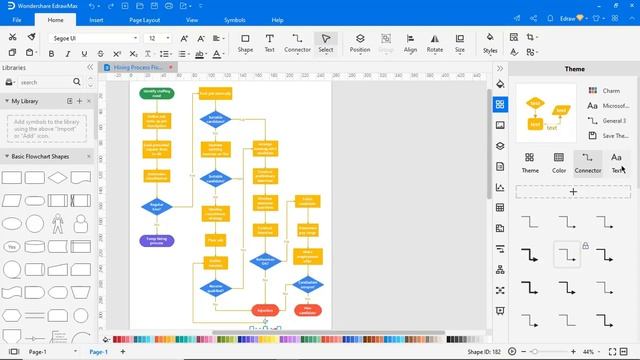This screenshot has width=640, height=360.
Task: Click the Format Painter icon
Action: click(31, 37)
